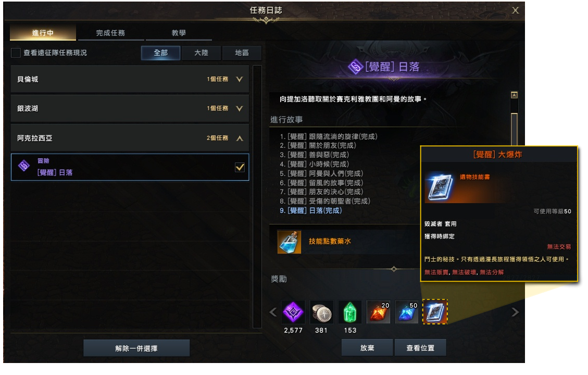Click the 技能點數藥水 potion icon
The image size is (588, 375).
[x=289, y=242]
